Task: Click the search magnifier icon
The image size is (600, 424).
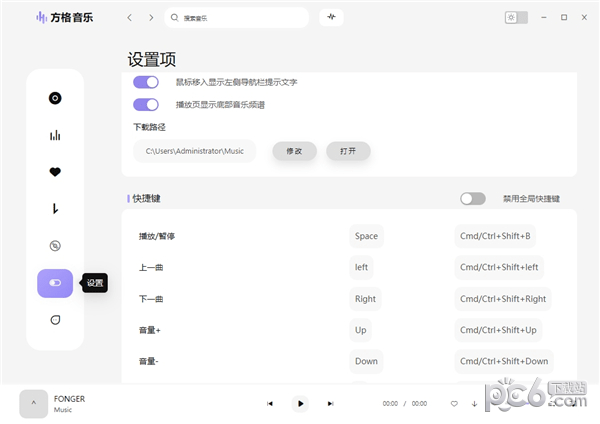Action: (x=174, y=18)
